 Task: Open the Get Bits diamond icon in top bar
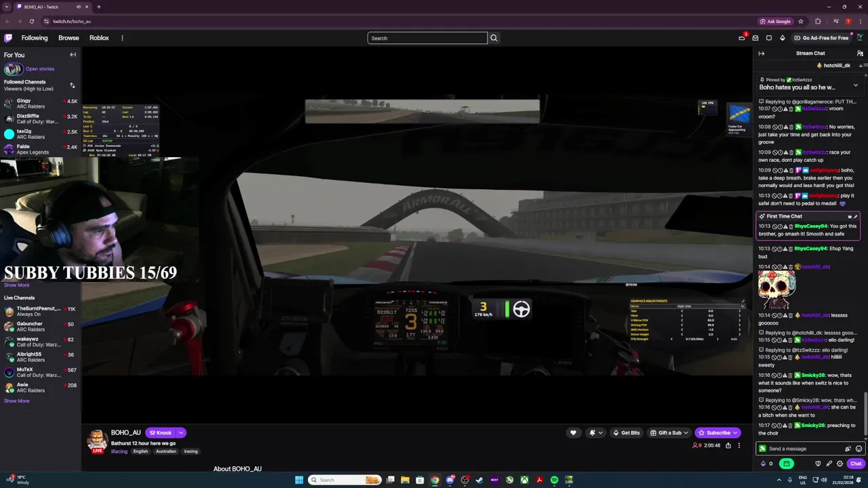pos(782,38)
